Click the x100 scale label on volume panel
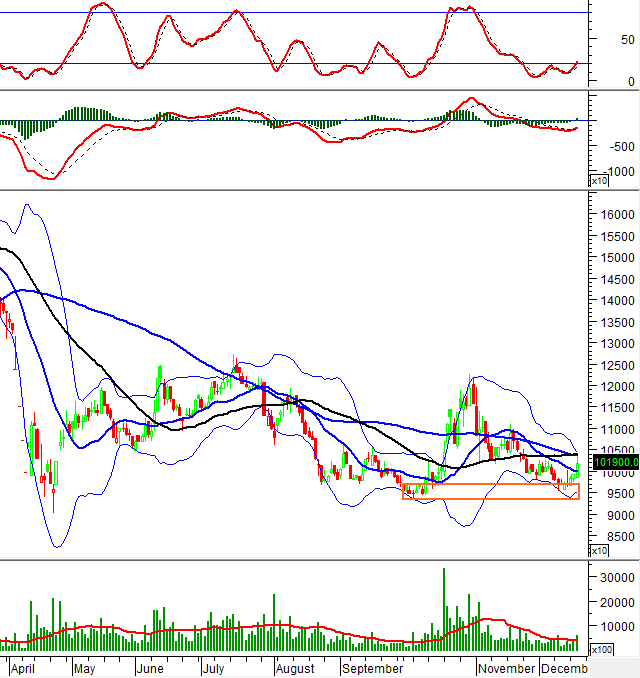640x678 pixels. pyautogui.click(x=602, y=649)
